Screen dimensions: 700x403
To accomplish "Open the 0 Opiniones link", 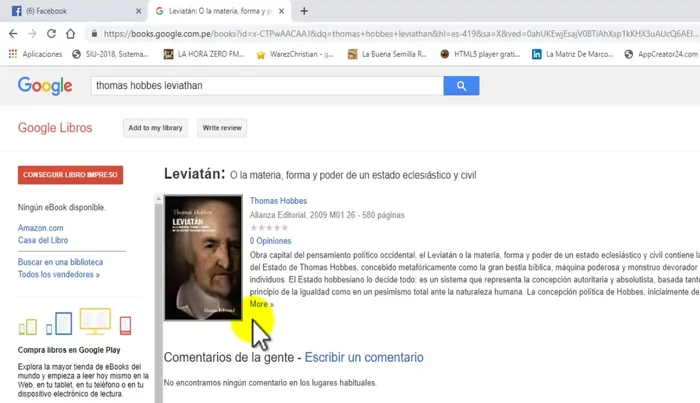I will (x=270, y=241).
